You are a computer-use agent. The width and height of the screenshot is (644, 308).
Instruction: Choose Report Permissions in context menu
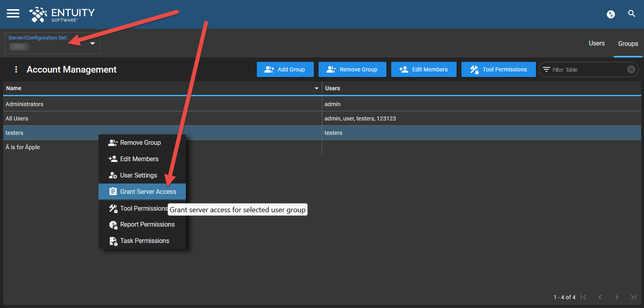tap(142, 225)
